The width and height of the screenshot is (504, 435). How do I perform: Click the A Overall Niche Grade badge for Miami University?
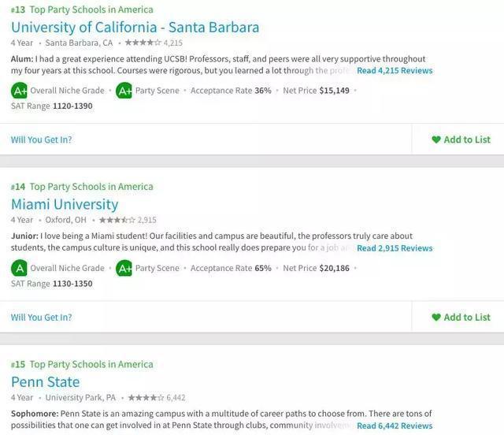tap(19, 268)
